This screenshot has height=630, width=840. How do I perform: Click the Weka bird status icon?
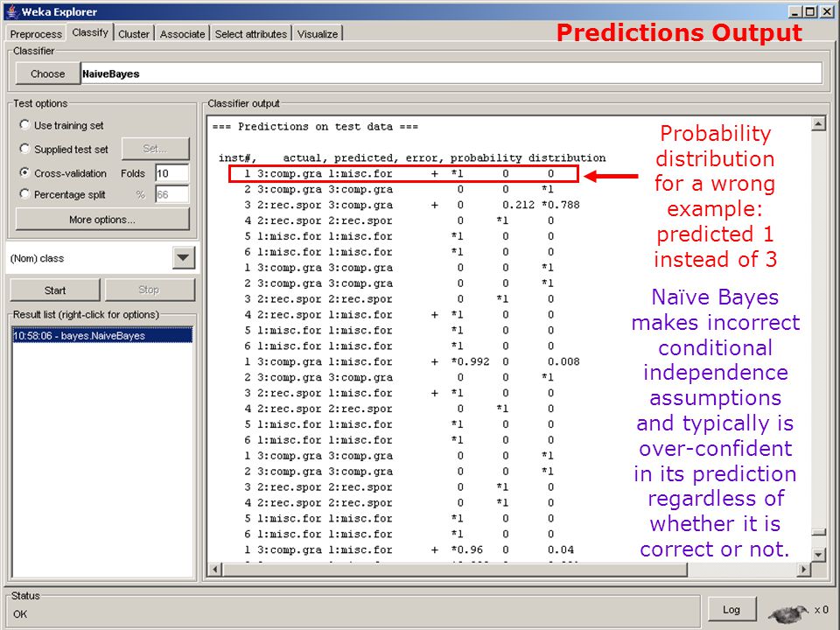788,612
